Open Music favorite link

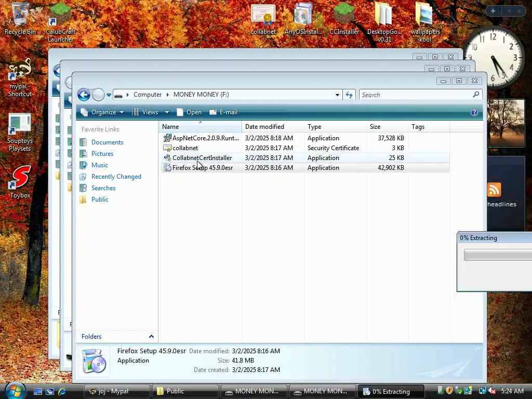point(99,165)
